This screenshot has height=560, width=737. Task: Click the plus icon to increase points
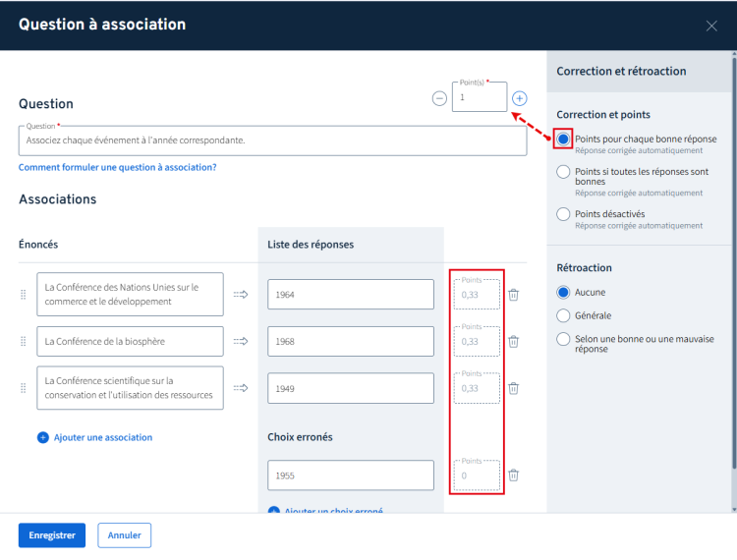[x=520, y=98]
